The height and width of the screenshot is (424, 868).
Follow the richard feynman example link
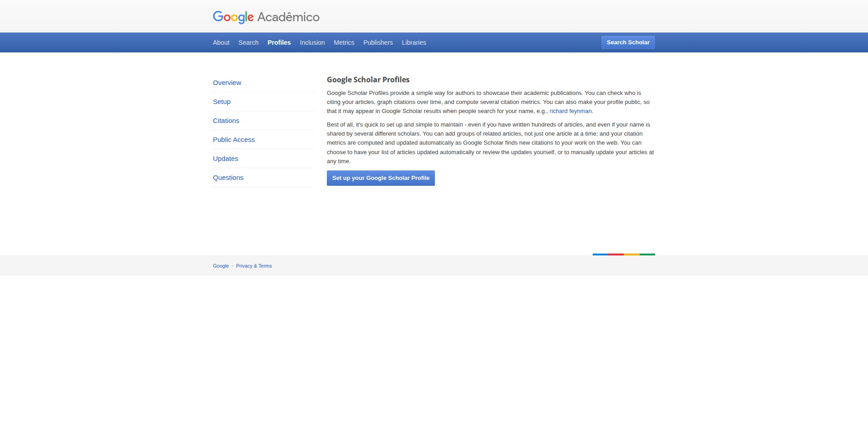click(x=571, y=111)
